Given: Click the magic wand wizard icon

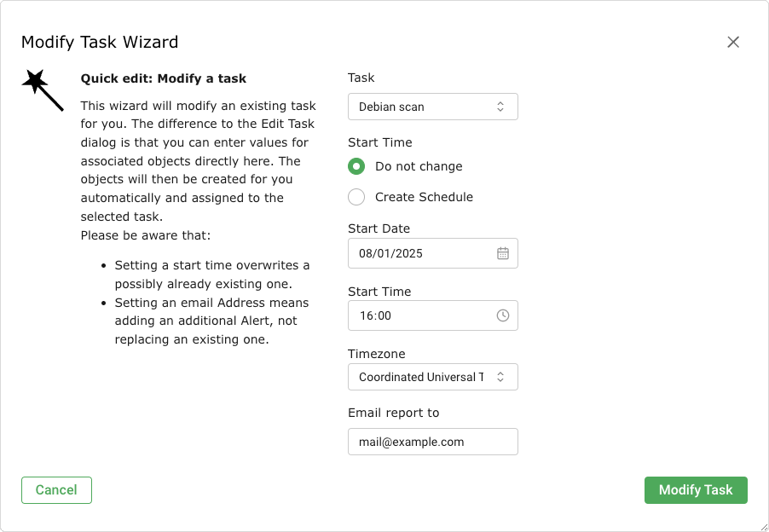Looking at the screenshot, I should click(43, 90).
